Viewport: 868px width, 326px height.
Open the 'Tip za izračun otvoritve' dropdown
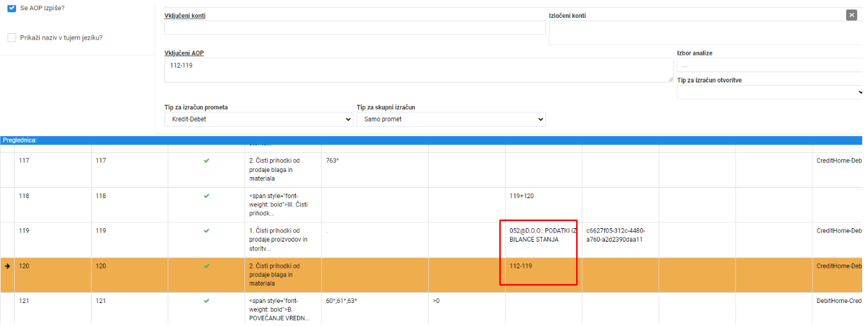point(771,92)
